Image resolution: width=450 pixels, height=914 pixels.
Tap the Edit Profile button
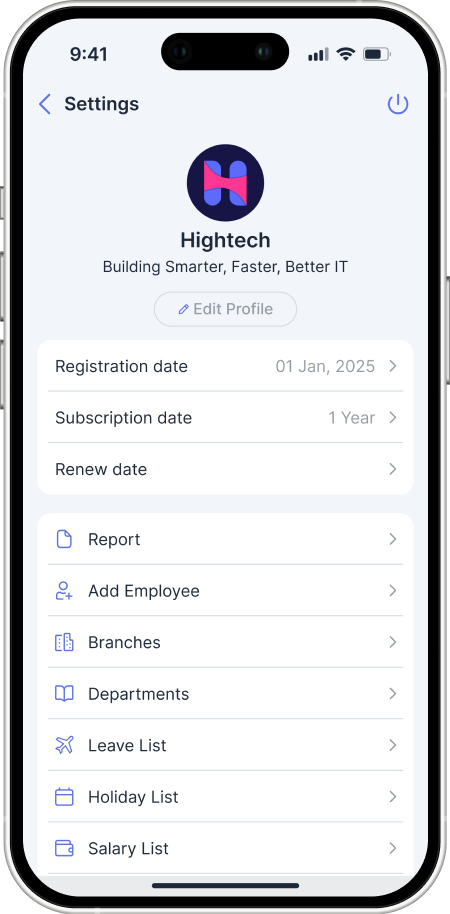[226, 309]
